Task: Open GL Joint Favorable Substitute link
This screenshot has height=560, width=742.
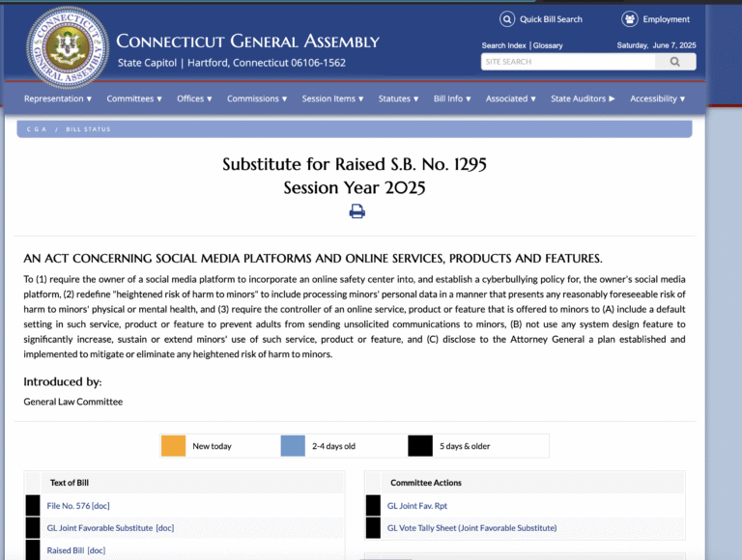Action: [100, 528]
